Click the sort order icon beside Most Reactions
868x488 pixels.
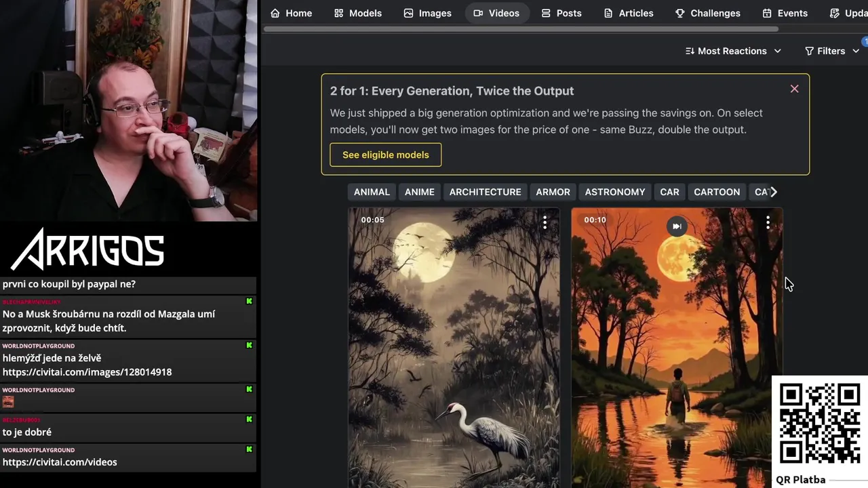tap(690, 51)
